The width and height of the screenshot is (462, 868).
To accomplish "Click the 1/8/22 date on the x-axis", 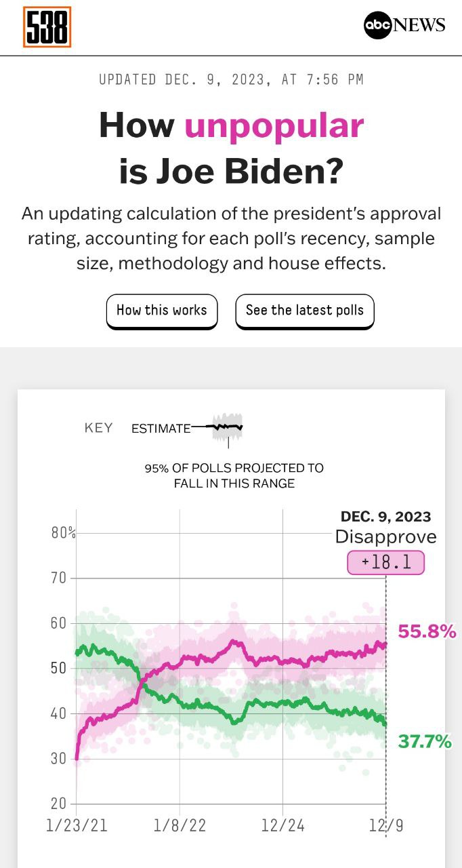I will point(180,825).
